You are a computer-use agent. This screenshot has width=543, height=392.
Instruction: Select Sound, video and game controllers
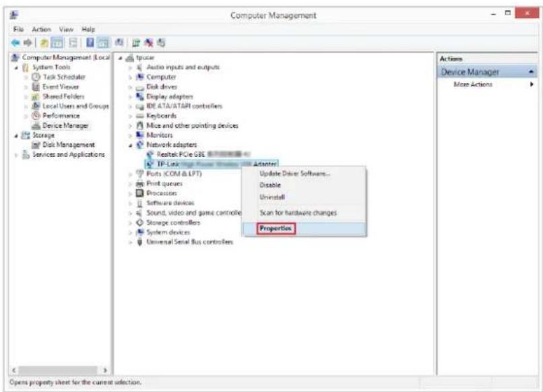coord(193,213)
